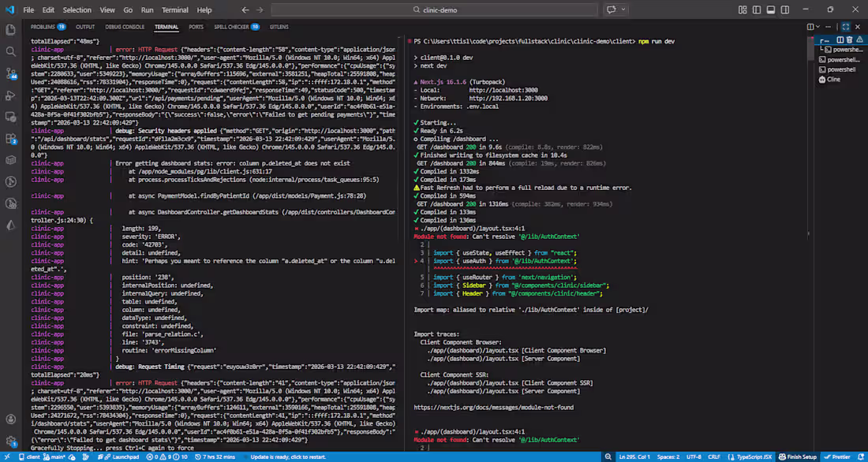Open the Run menu
Viewport: 868px width, 462px height.
[x=147, y=10]
